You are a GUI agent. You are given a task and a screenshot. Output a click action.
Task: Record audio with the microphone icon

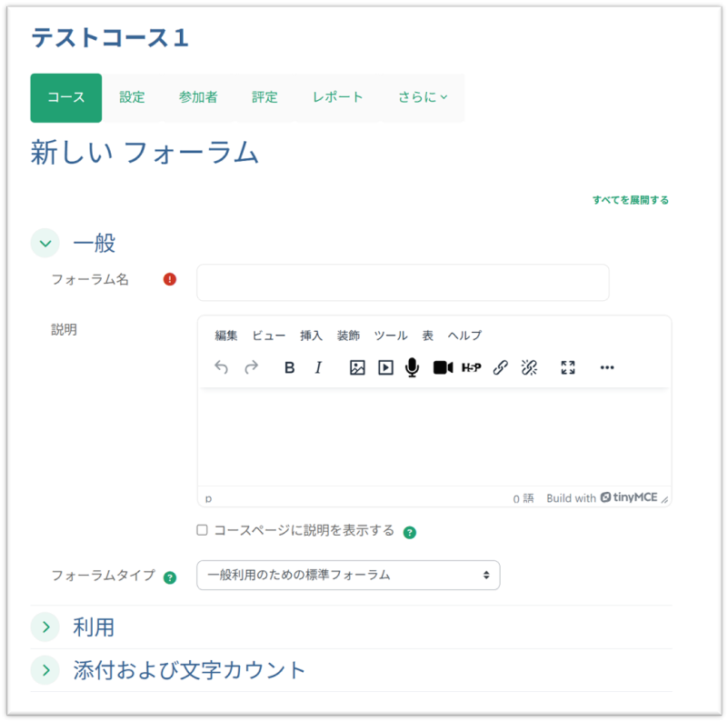pyautogui.click(x=411, y=367)
